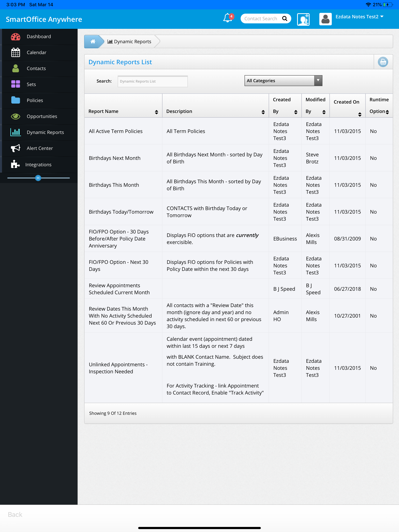Image resolution: width=399 pixels, height=532 pixels.
Task: Click the '06/27/2018' created date cell
Action: pos(347,289)
